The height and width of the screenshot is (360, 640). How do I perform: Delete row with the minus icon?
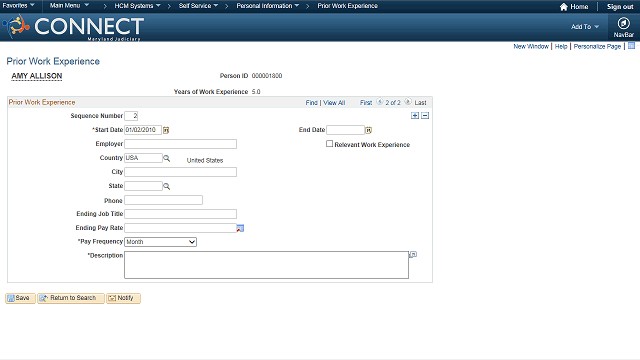pyautogui.click(x=425, y=116)
